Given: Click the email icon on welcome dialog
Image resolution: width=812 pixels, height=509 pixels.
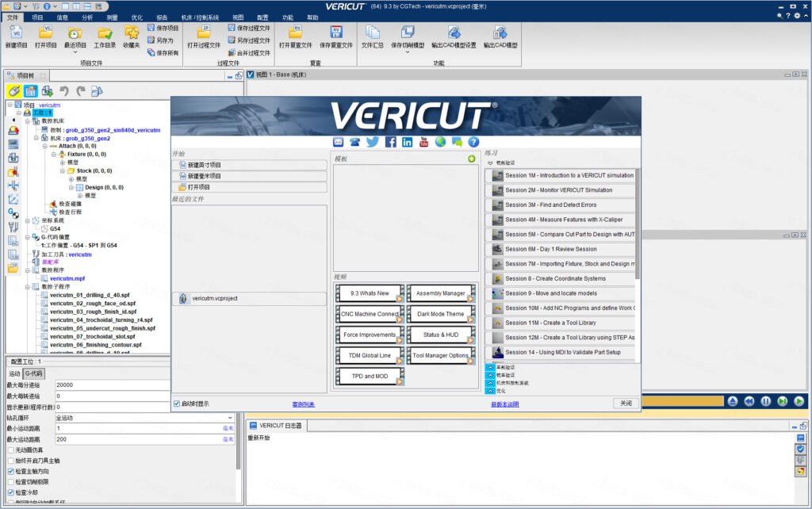Looking at the screenshot, I should pyautogui.click(x=338, y=142).
